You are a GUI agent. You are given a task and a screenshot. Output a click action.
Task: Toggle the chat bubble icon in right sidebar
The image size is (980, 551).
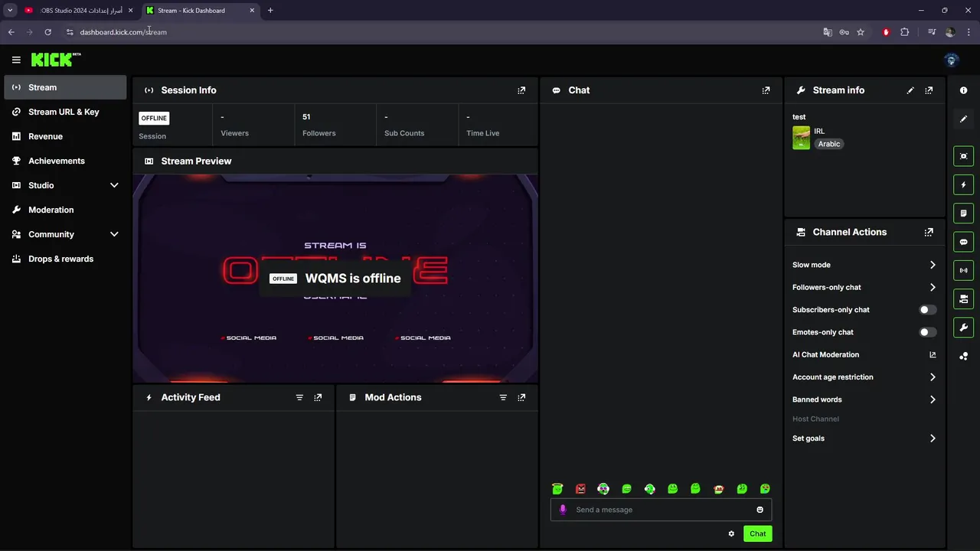963,242
